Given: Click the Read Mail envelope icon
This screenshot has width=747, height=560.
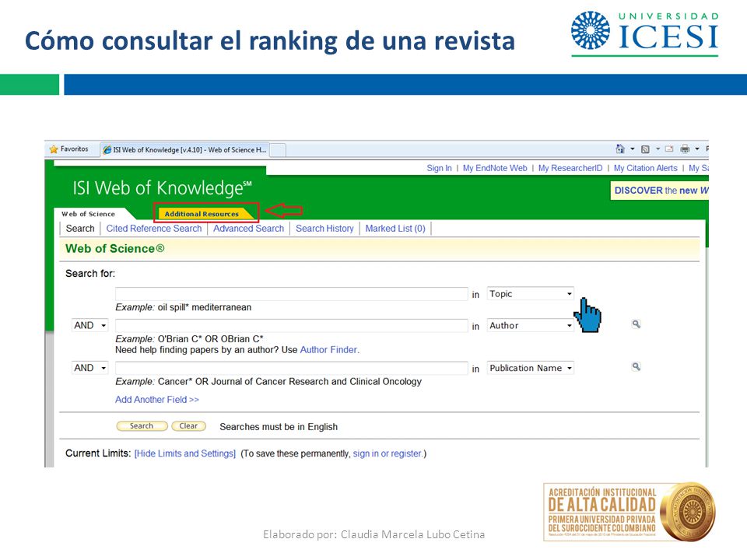Looking at the screenshot, I should 669,149.
